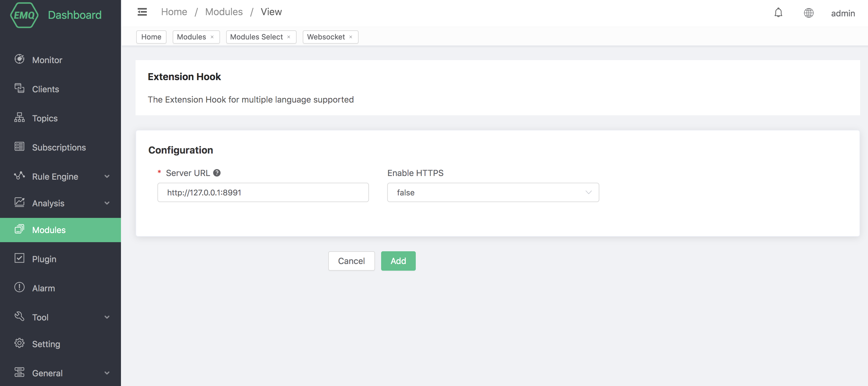Viewport: 868px width, 386px height.
Task: Open the Topics sidebar item
Action: 45,118
